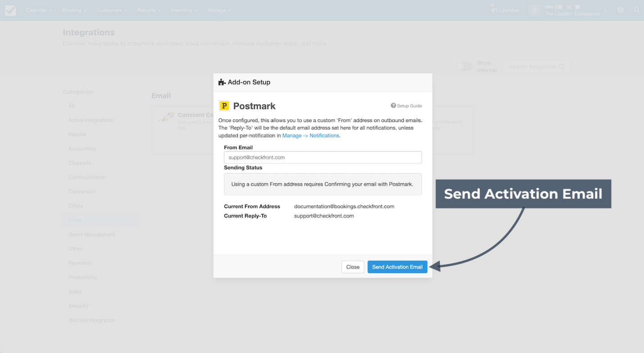Select the Guest Management category
The image size is (644, 353).
pos(92,235)
